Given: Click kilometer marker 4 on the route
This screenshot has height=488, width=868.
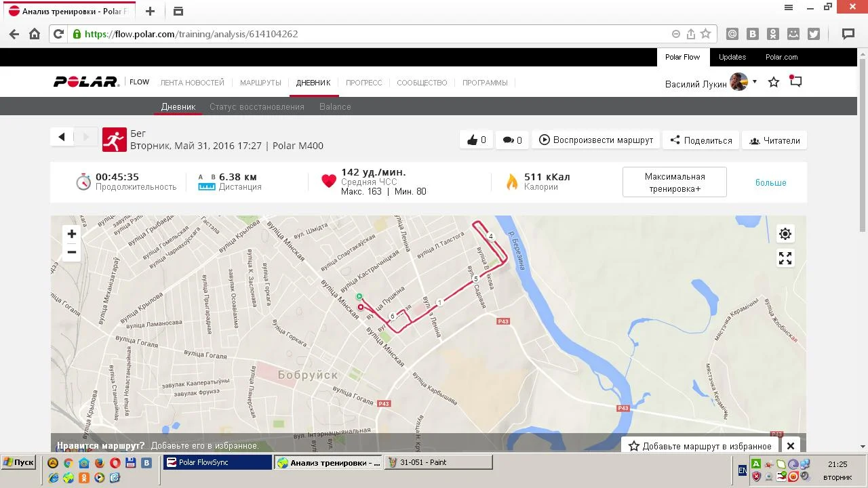Looking at the screenshot, I should [490, 237].
